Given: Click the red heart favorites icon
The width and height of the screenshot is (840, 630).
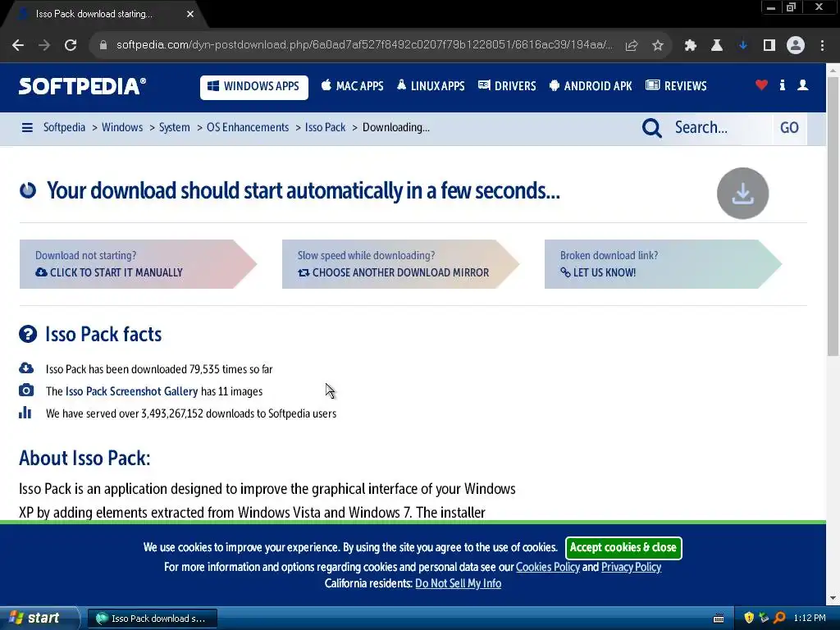Looking at the screenshot, I should point(761,85).
